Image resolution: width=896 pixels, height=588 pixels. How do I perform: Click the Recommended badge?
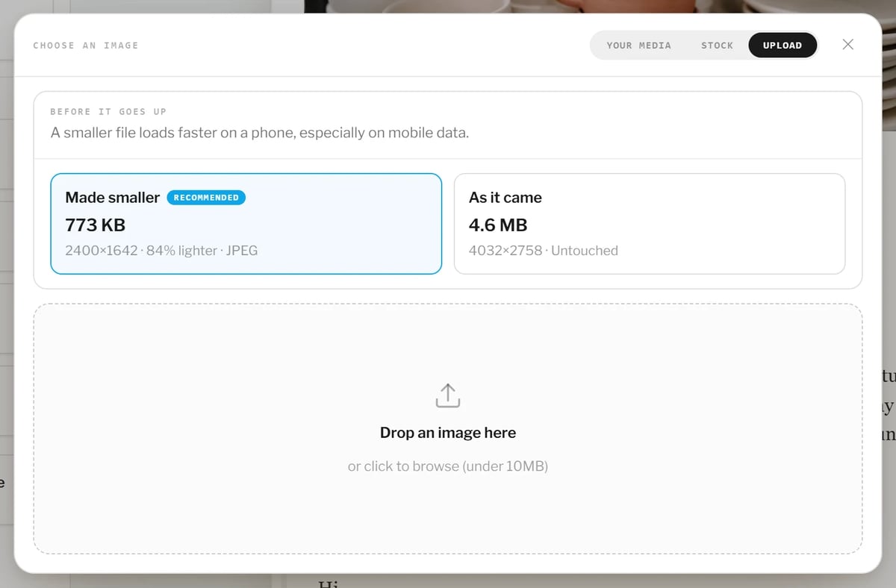[206, 198]
